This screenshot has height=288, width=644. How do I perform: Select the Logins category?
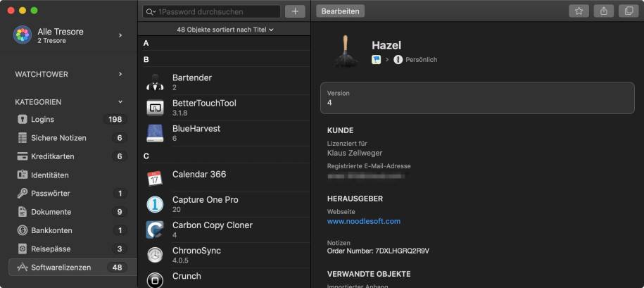pos(72,120)
